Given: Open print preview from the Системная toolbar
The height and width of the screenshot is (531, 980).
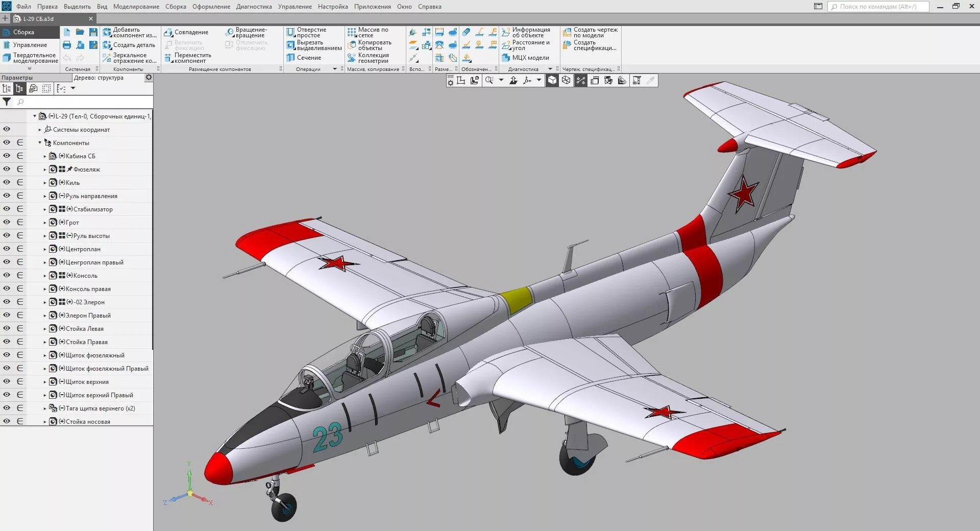Looking at the screenshot, I should (x=80, y=45).
